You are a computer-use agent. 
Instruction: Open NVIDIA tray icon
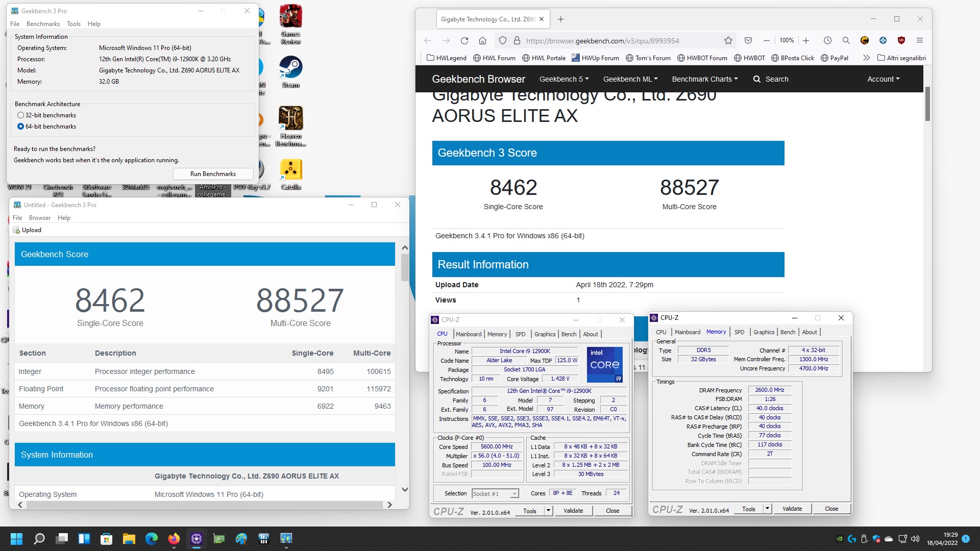839,539
